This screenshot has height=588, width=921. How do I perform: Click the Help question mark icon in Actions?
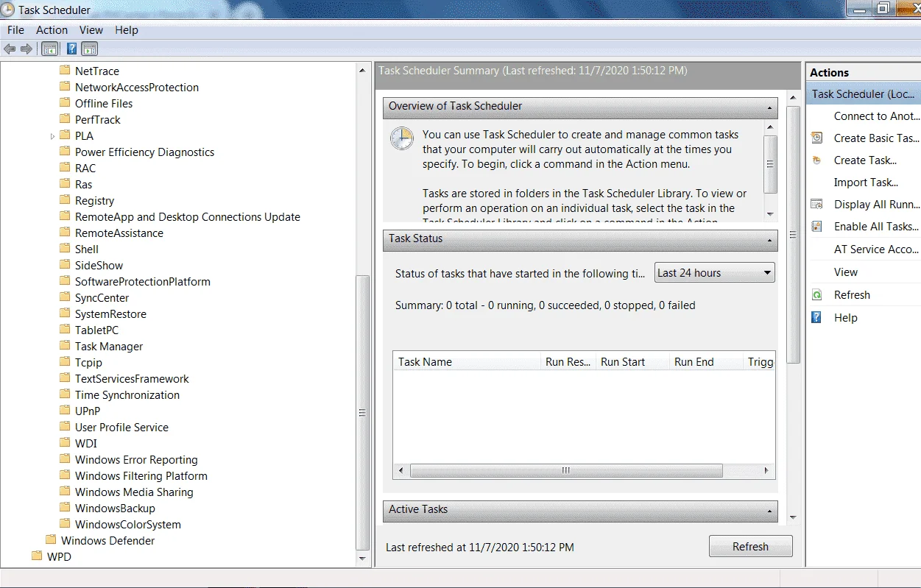tap(816, 317)
